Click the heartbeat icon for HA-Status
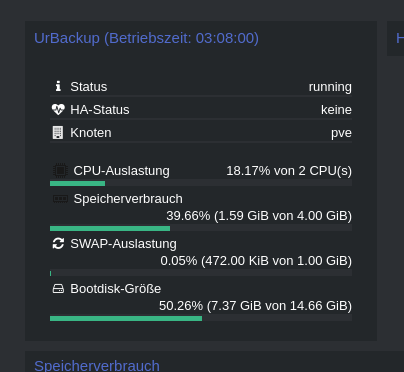The width and height of the screenshot is (404, 372). coord(58,109)
